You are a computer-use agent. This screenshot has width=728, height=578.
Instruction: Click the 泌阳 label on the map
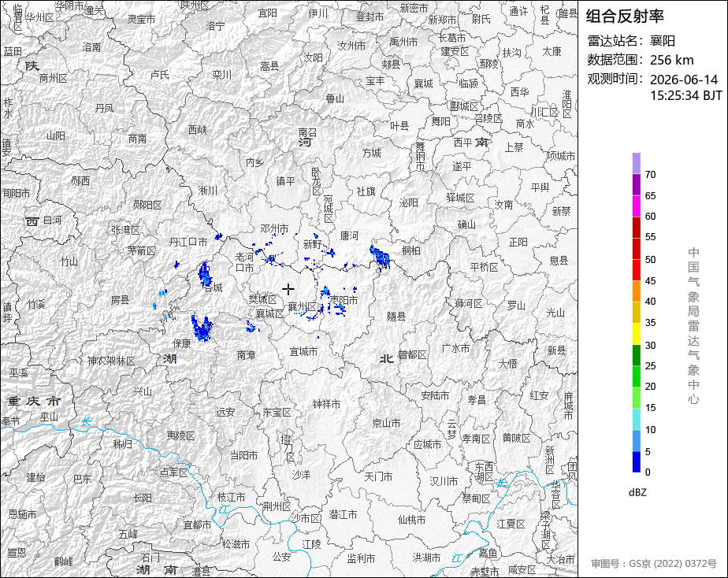pyautogui.click(x=409, y=202)
